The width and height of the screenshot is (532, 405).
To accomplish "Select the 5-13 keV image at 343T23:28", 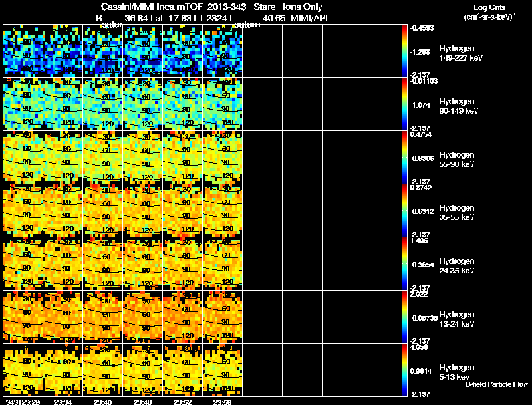I will click(x=23, y=370).
